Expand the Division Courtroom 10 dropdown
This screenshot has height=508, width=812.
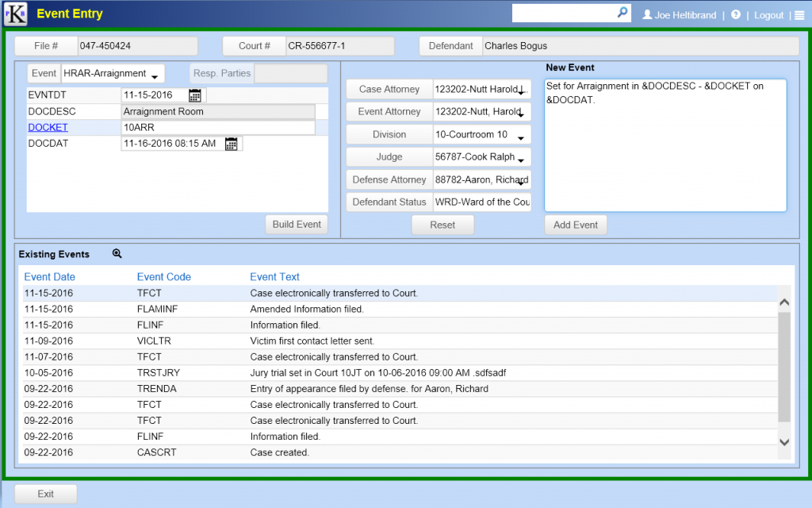point(521,137)
